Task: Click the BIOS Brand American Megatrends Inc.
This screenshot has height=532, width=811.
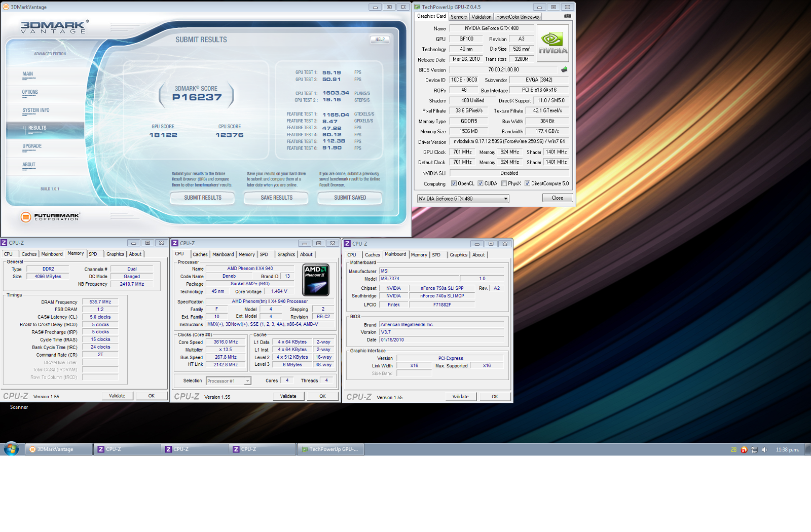Action: pyautogui.click(x=441, y=325)
